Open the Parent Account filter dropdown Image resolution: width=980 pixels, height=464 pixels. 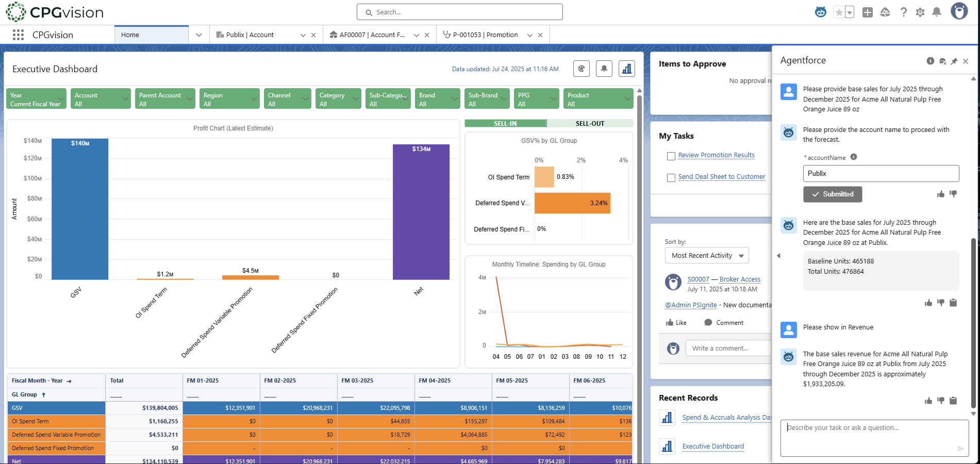pyautogui.click(x=165, y=99)
